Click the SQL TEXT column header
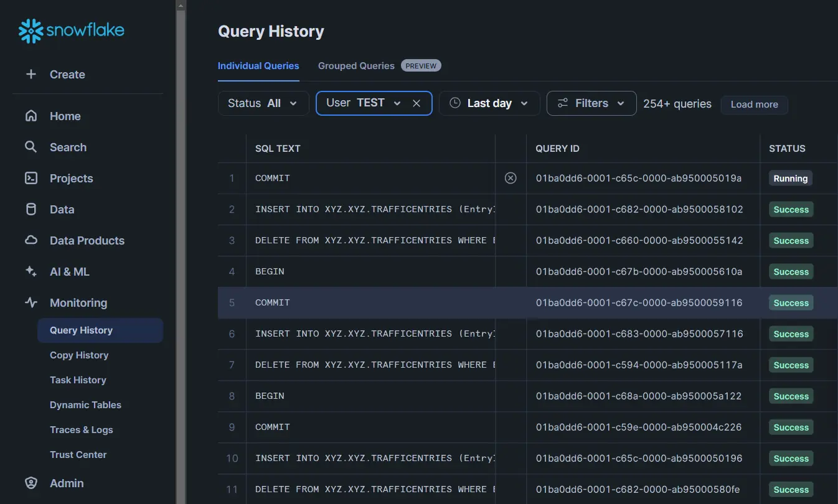This screenshot has height=504, width=838. 278,148
